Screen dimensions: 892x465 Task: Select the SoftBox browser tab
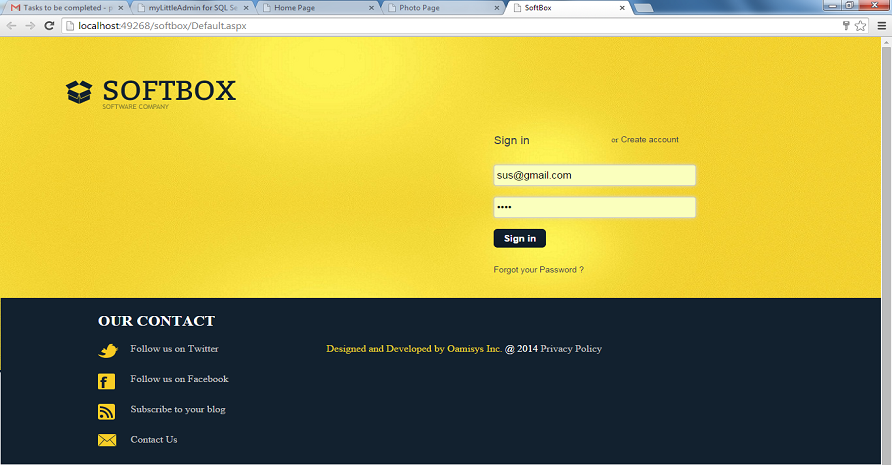pos(568,8)
